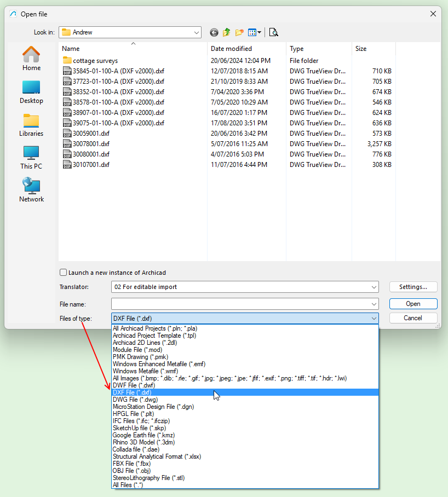Click the file preview icon
This screenshot has width=448, height=497.
click(273, 32)
